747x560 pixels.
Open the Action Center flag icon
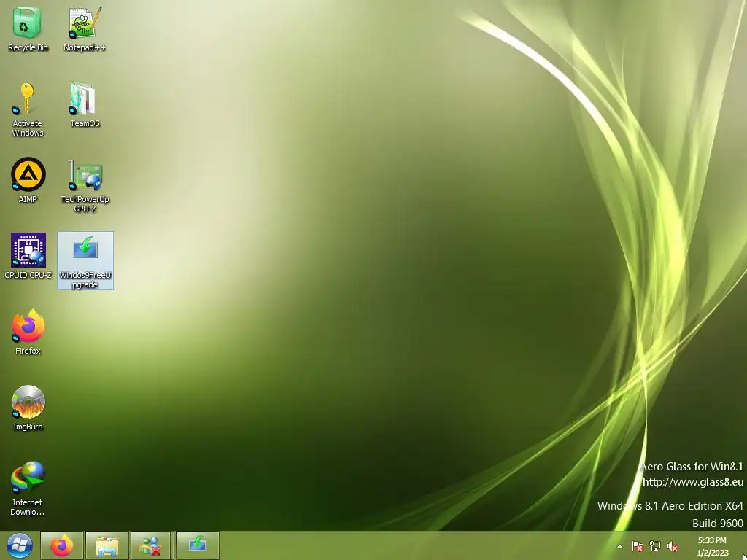coord(638,546)
